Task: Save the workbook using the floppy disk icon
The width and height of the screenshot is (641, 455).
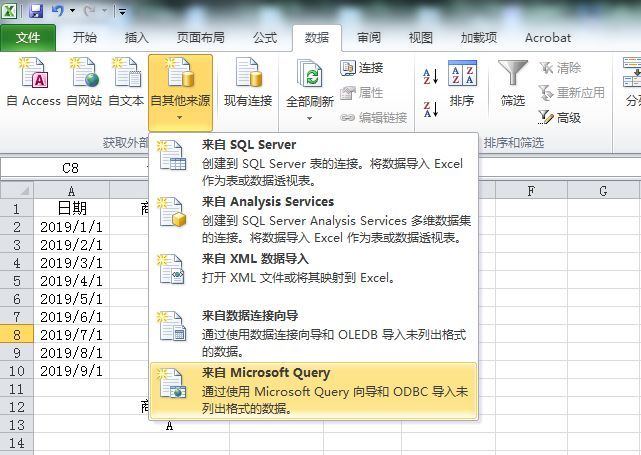Action: click(36, 11)
